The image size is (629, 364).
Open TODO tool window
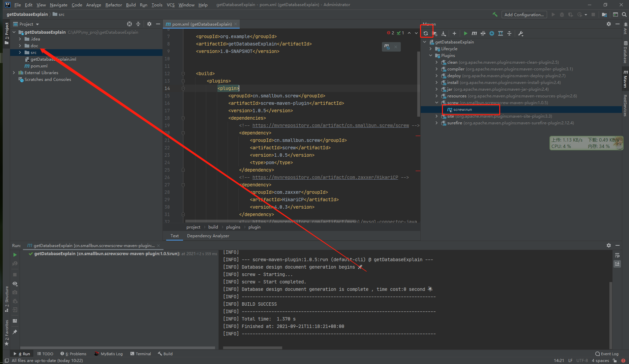(45, 354)
